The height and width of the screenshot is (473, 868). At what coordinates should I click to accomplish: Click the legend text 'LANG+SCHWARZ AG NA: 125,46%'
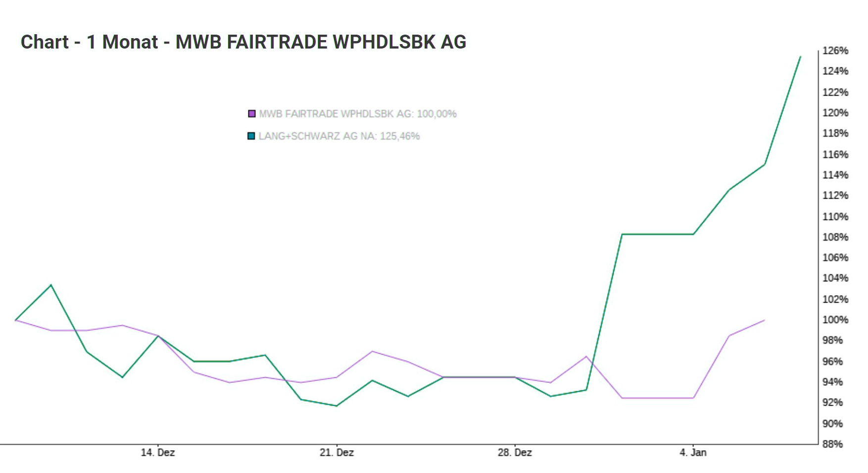coord(339,135)
